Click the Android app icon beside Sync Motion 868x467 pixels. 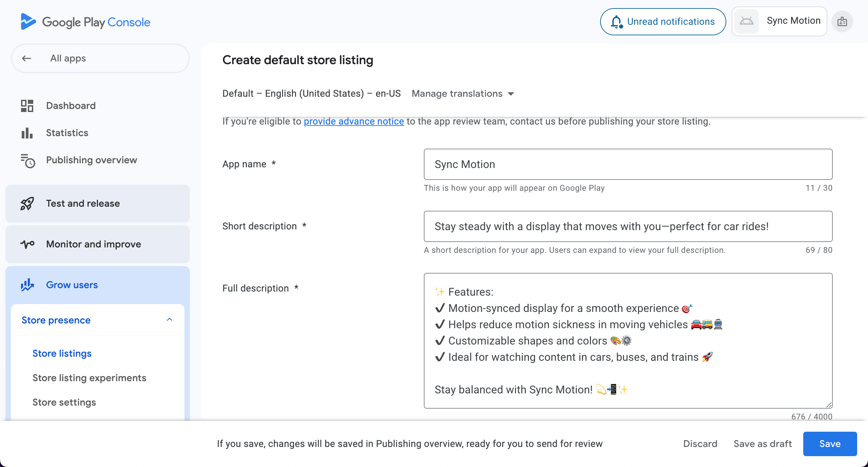(746, 21)
